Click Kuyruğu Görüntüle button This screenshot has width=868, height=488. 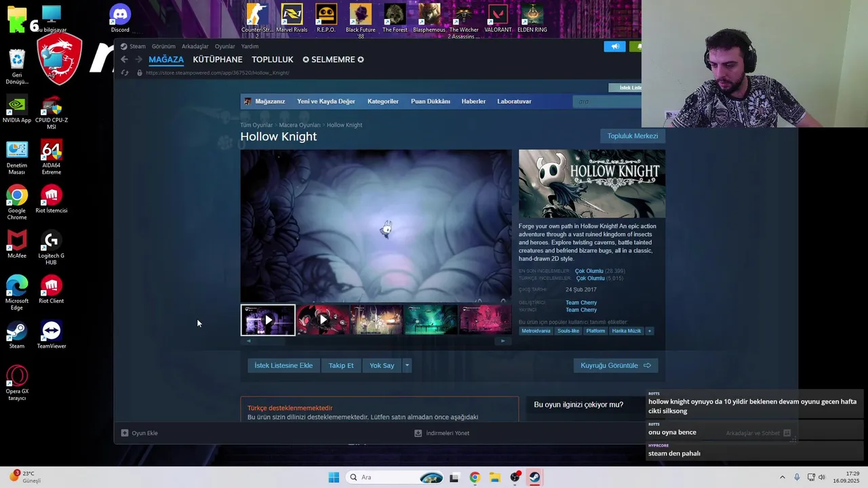coord(616,365)
